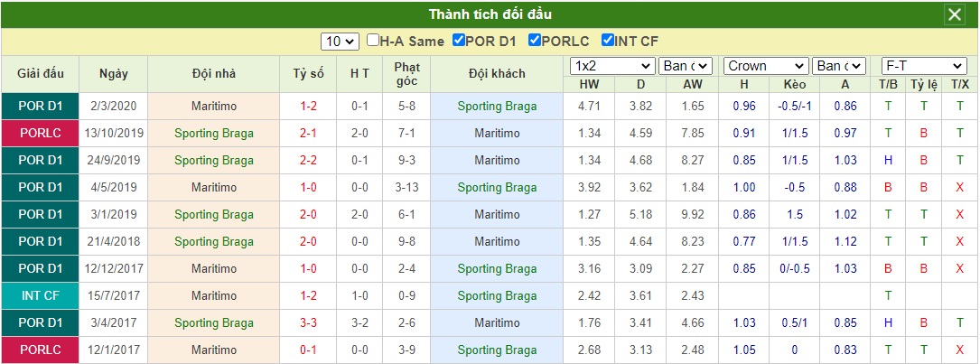The image size is (980, 364).
Task: Expand the 1x2 odds type dropdown
Action: coord(612,66)
